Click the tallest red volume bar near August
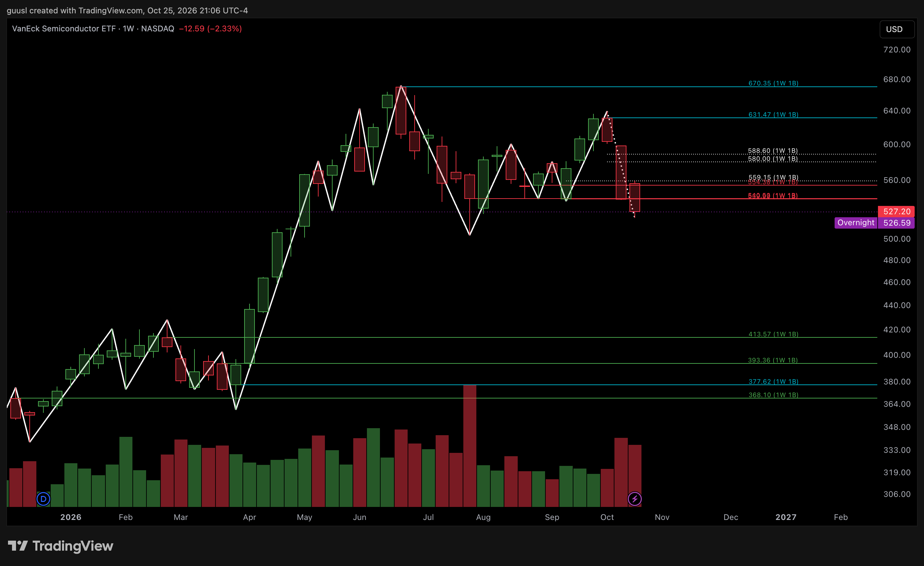This screenshot has height=566, width=924. click(x=469, y=446)
